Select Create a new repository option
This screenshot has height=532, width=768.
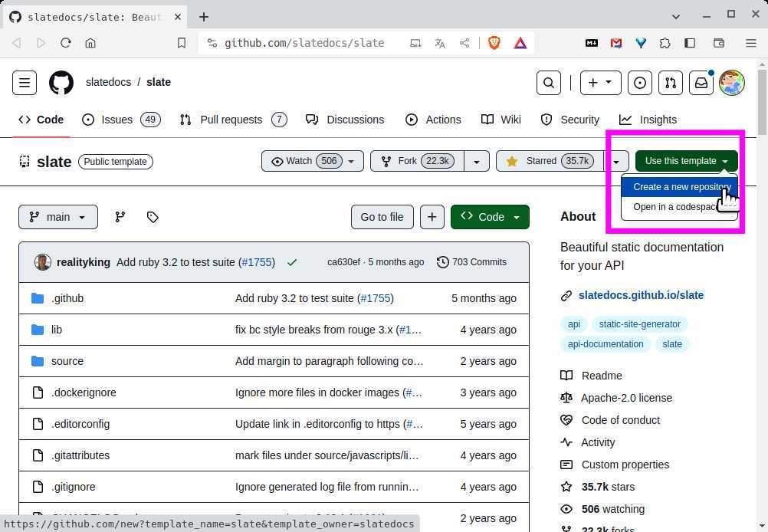(679, 186)
